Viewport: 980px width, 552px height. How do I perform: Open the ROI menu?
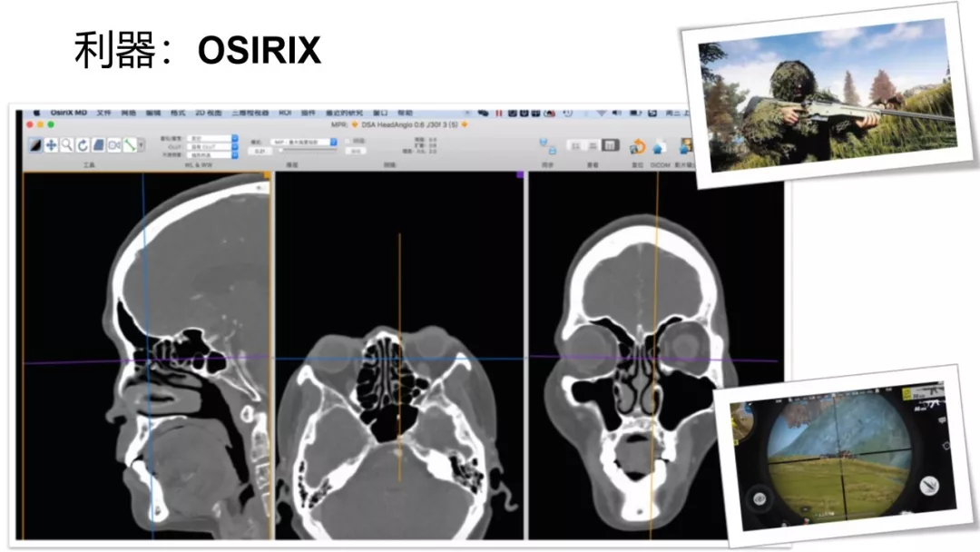click(x=285, y=113)
